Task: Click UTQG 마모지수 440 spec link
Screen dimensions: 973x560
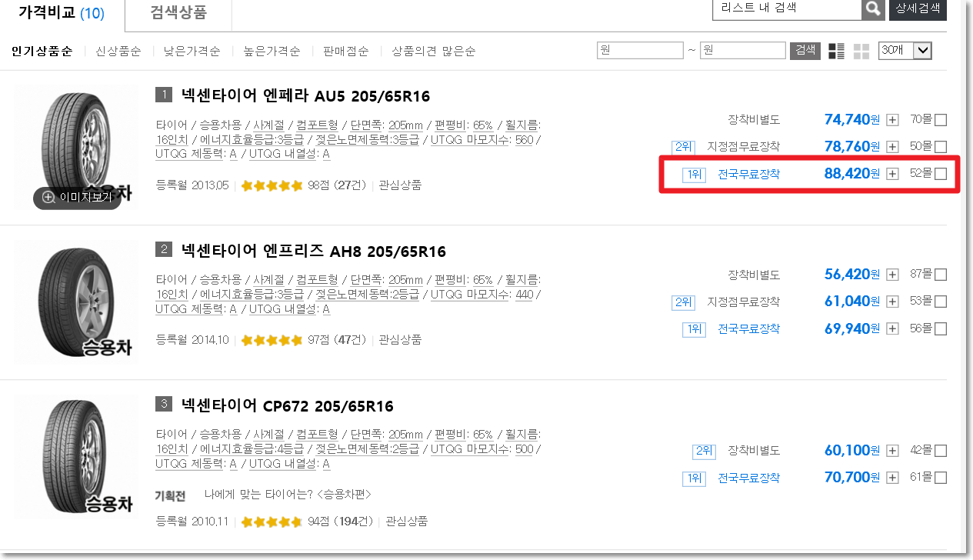Action: [x=482, y=295]
